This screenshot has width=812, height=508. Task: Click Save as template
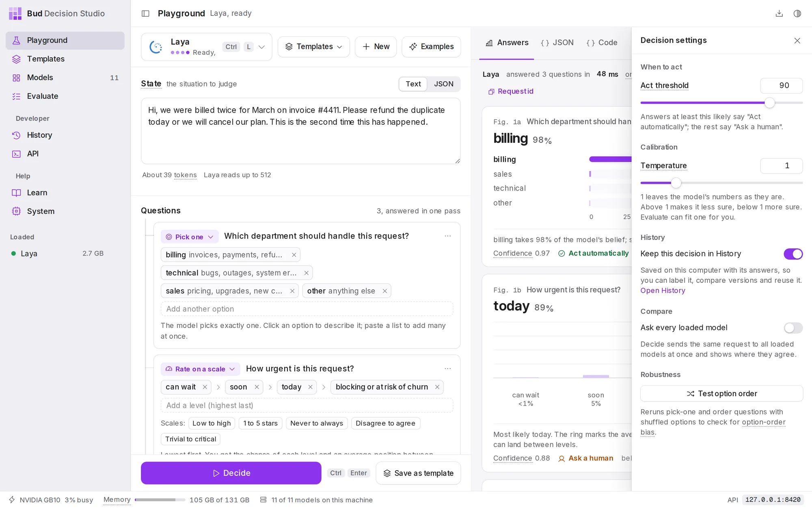click(418, 473)
